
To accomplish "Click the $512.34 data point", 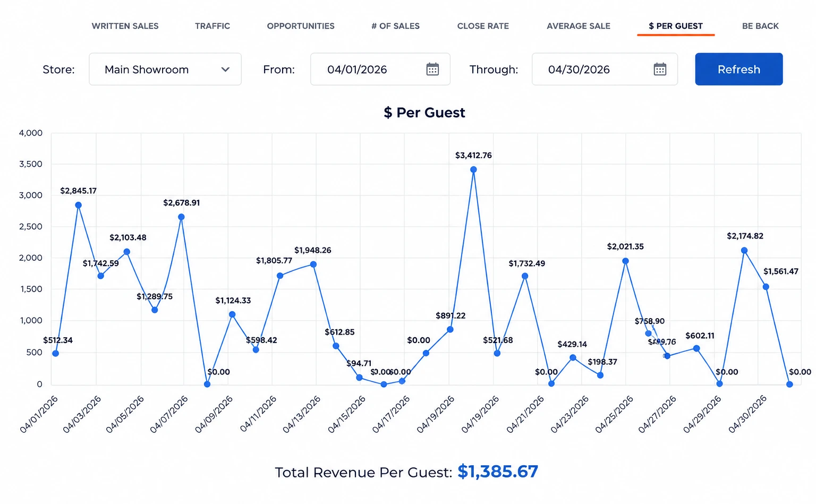I will point(56,353).
